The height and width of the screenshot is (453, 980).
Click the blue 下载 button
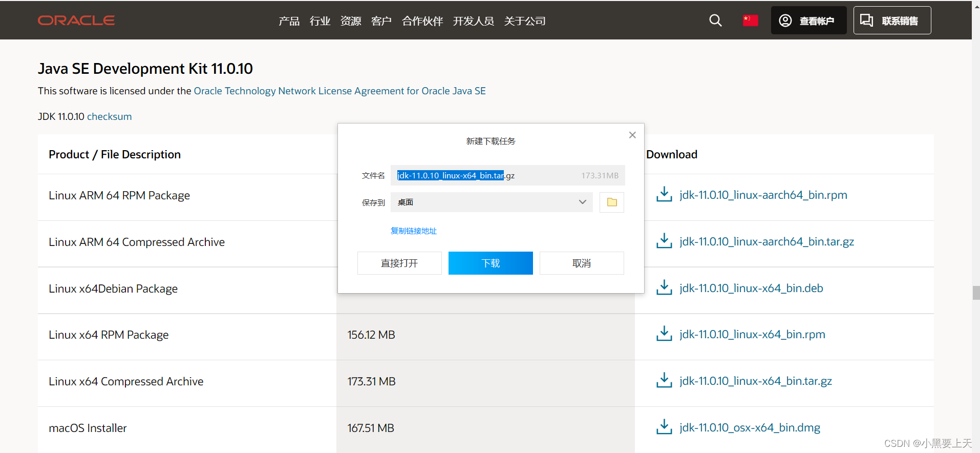(x=491, y=263)
